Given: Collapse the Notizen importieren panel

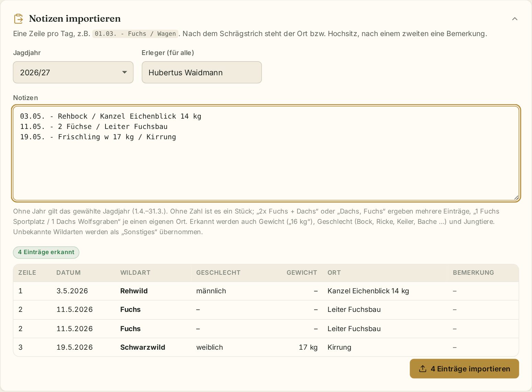Looking at the screenshot, I should (x=514, y=19).
